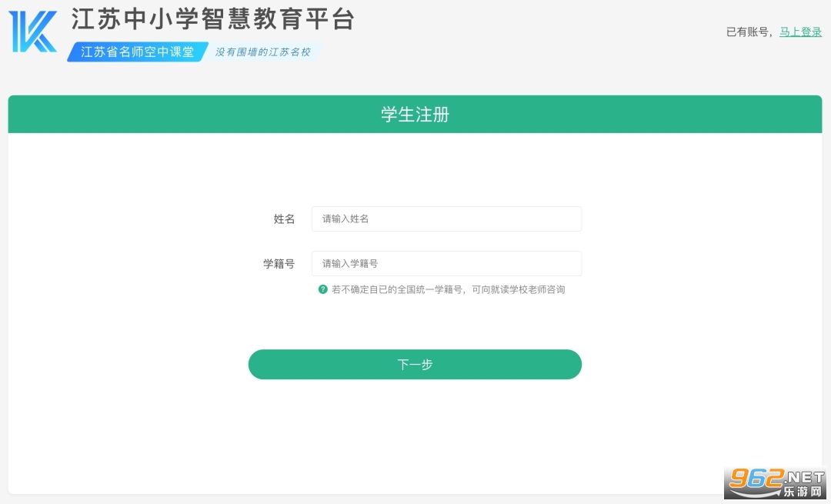Focus the 请输入学籍号 student ID field

[x=446, y=263]
